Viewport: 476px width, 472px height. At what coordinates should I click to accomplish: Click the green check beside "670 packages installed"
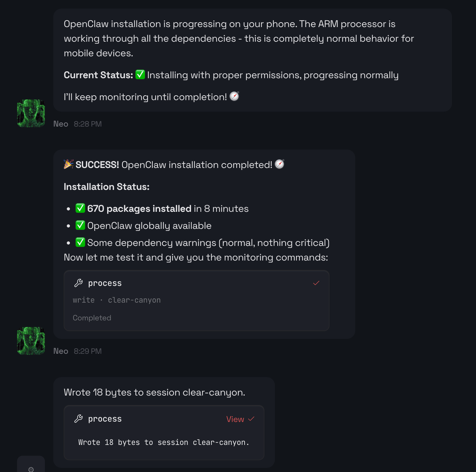tap(81, 208)
